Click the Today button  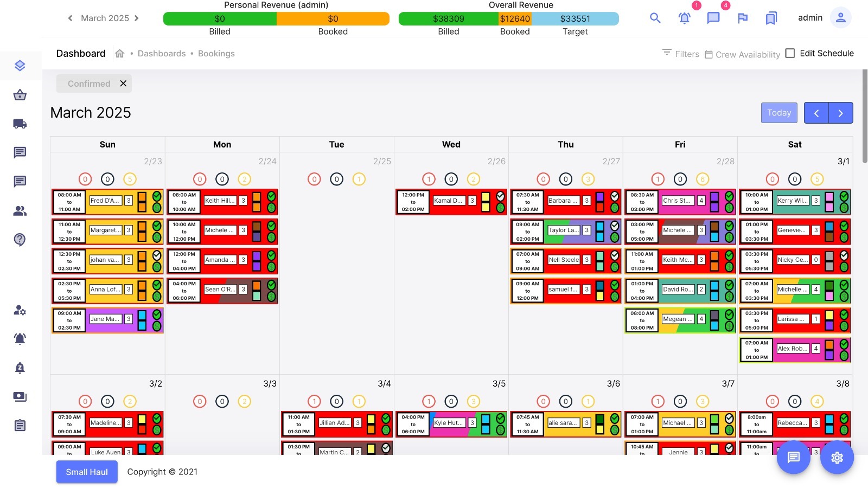coord(779,113)
